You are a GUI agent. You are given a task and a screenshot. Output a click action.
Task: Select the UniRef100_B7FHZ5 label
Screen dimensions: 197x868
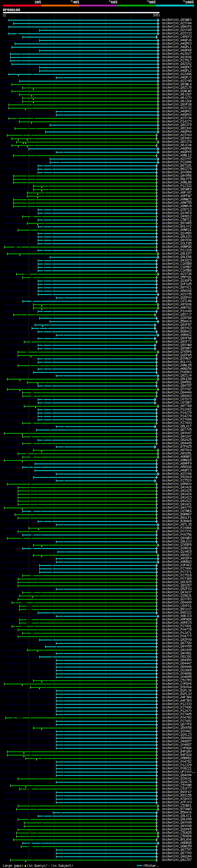(177, 446)
